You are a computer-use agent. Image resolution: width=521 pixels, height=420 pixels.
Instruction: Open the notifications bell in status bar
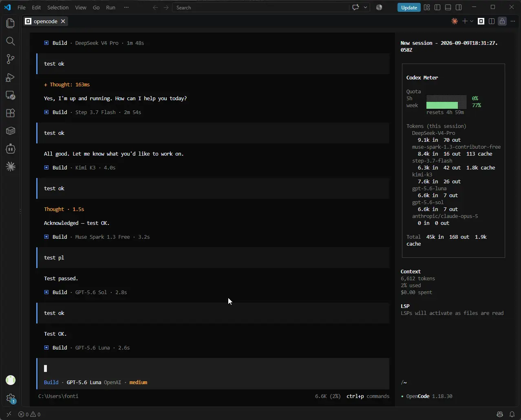[x=512, y=414]
